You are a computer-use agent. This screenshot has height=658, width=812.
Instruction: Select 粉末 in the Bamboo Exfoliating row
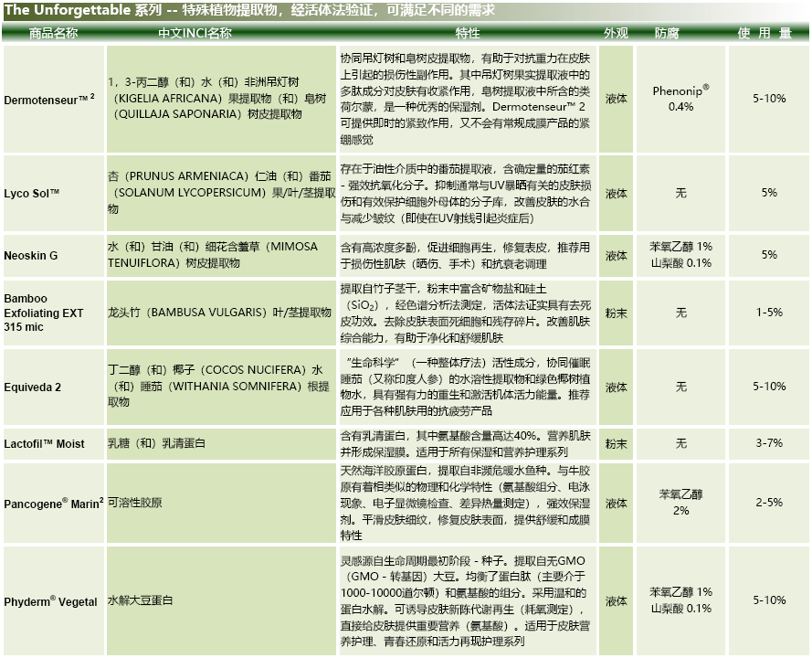coord(617,313)
